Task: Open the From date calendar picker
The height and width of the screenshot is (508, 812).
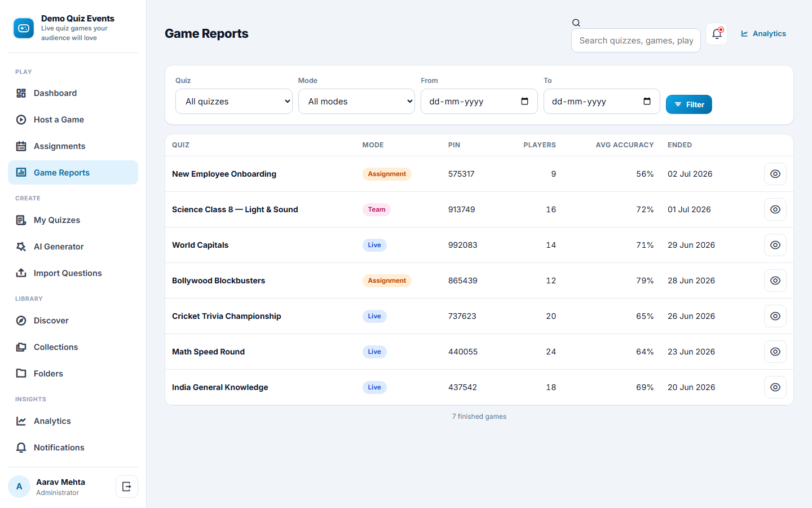Action: coord(524,102)
